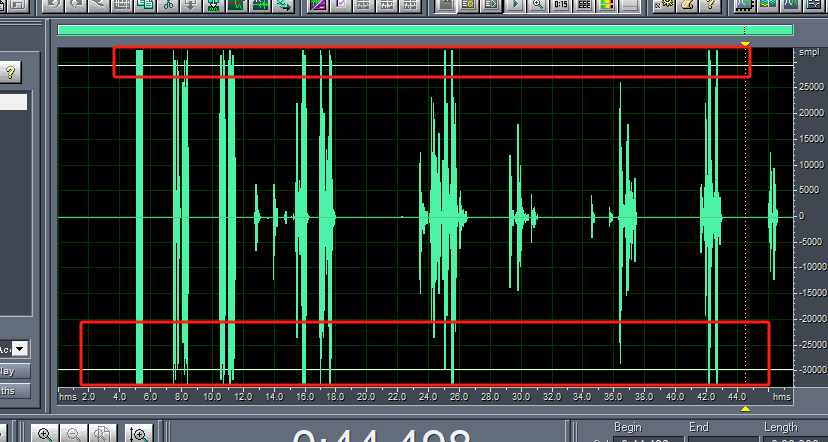Click the green overview bar above the waveform
This screenshot has width=828, height=442.
click(425, 30)
